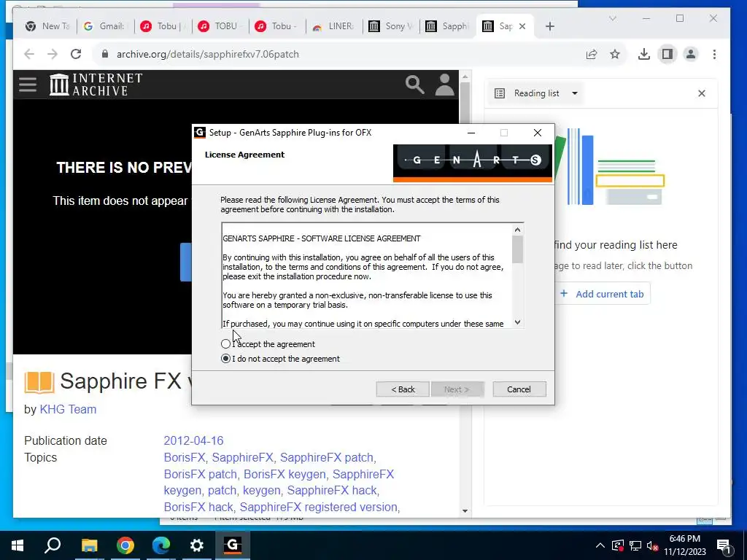The height and width of the screenshot is (560, 747).
Task: Click the page scrollbar down arrow
Action: click(x=465, y=511)
